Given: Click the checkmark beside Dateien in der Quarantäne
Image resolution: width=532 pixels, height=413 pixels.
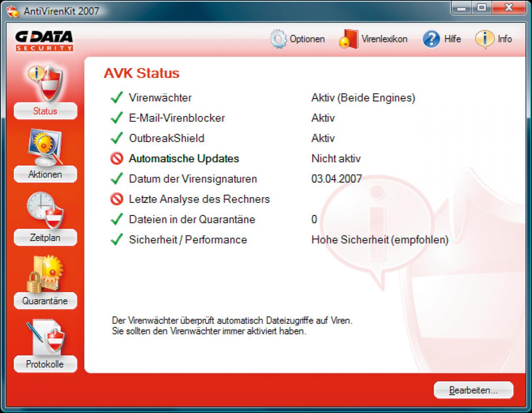Looking at the screenshot, I should coord(117,219).
